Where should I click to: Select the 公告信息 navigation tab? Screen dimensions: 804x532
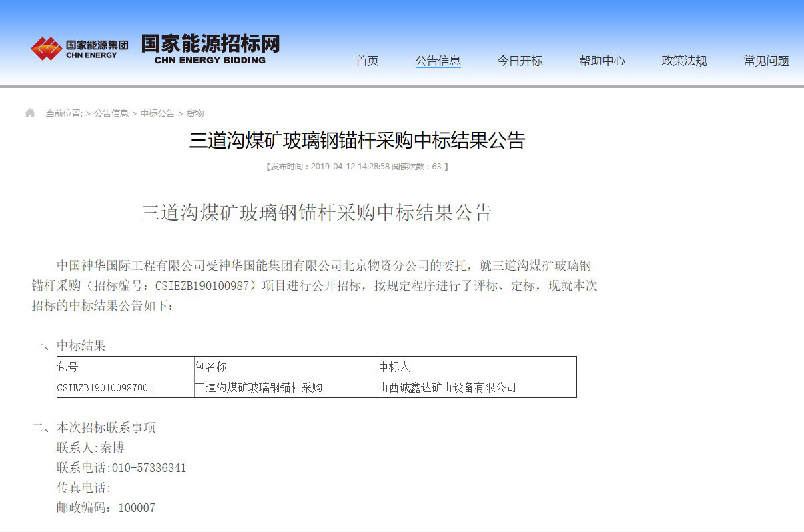point(438,61)
